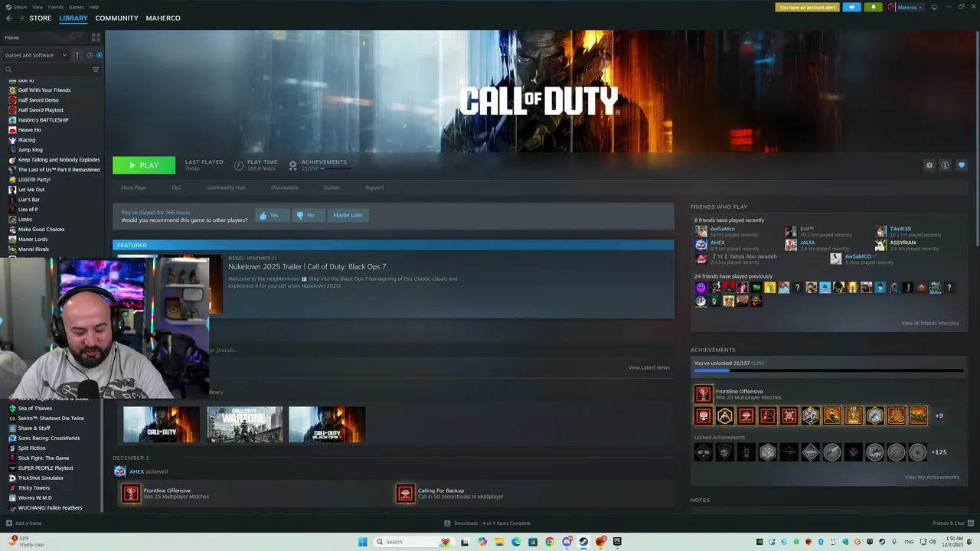Open Windows Start menu
Image resolution: width=980 pixels, height=551 pixels.
pyautogui.click(x=363, y=542)
